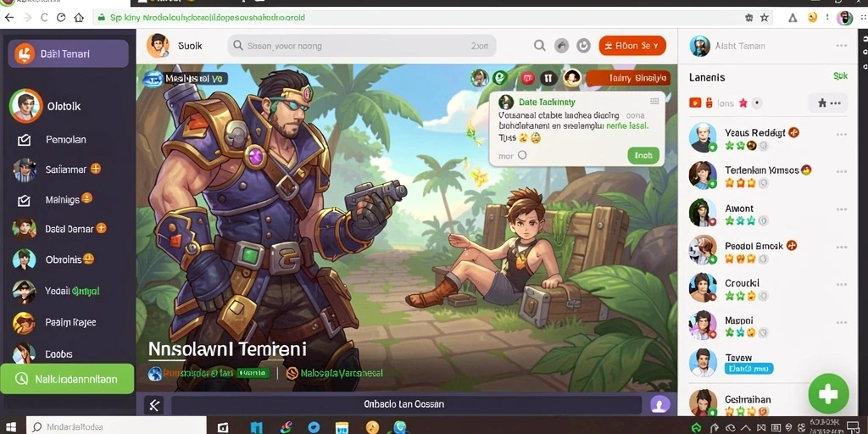Open the three-dot menu for Amont
Image resolution: width=868 pixels, height=434 pixels.
[x=842, y=209]
